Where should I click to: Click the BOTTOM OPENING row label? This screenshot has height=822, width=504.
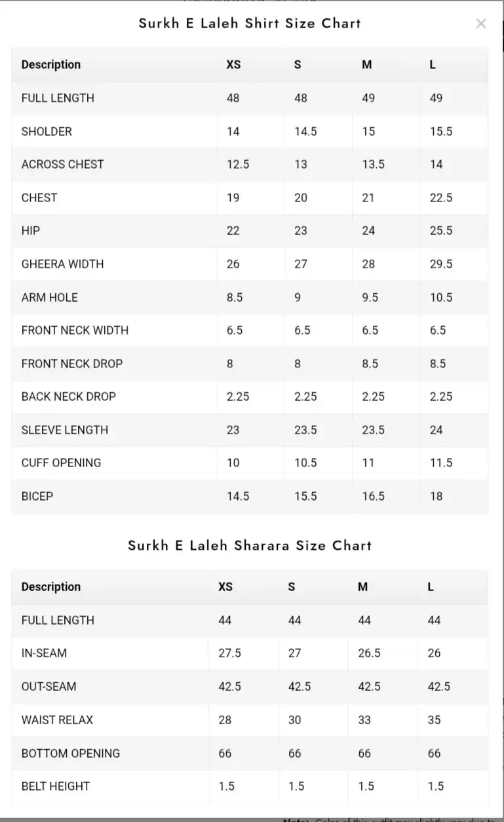pos(71,753)
